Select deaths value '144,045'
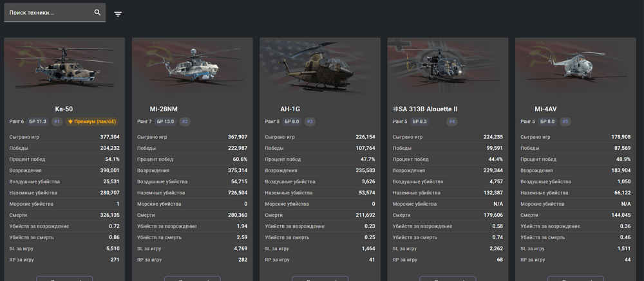The width and height of the screenshot is (644, 281). click(x=621, y=215)
